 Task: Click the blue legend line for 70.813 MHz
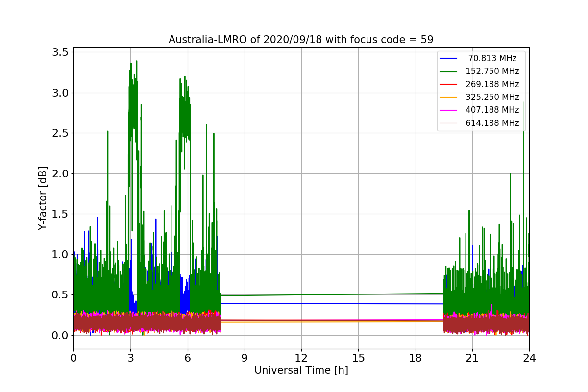pos(449,59)
